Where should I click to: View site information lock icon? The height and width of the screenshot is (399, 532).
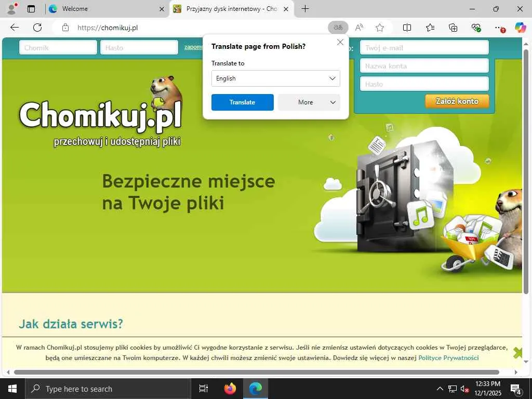point(65,28)
